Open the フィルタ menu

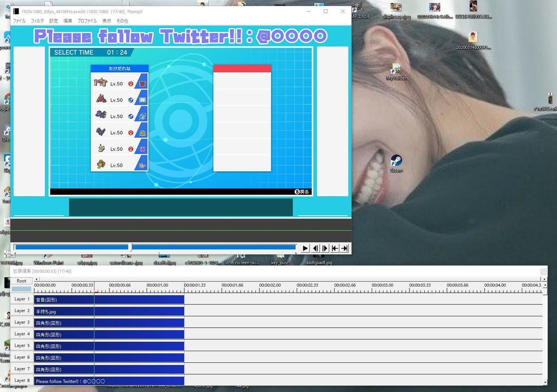click(37, 21)
